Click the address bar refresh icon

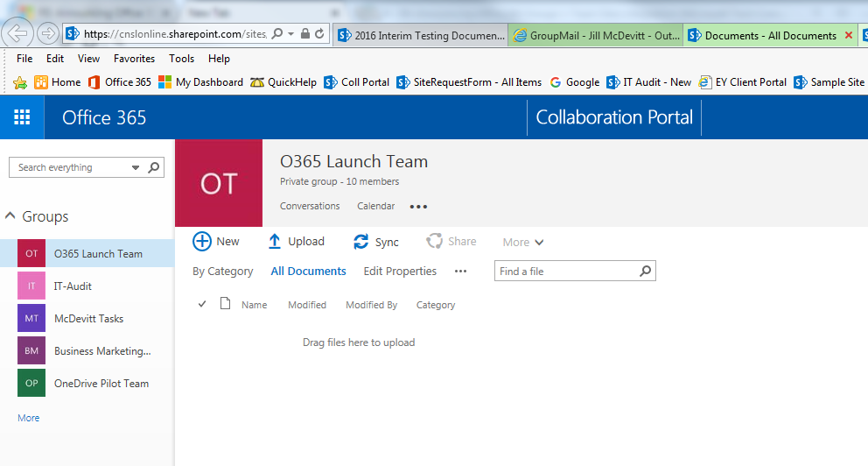click(x=319, y=34)
